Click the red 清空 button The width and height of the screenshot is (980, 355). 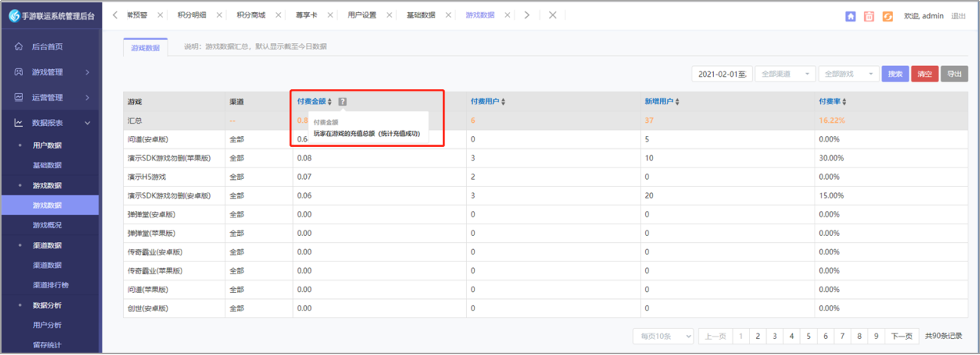tap(925, 75)
